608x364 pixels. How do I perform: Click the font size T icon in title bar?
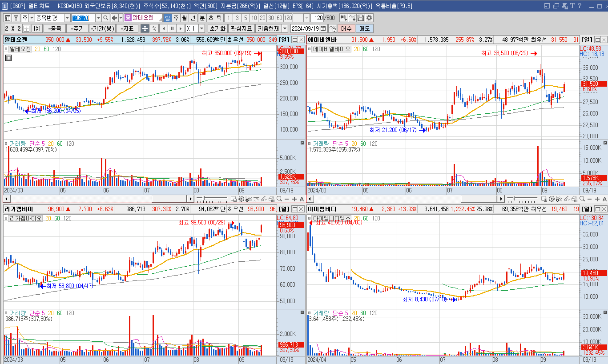pos(572,6)
